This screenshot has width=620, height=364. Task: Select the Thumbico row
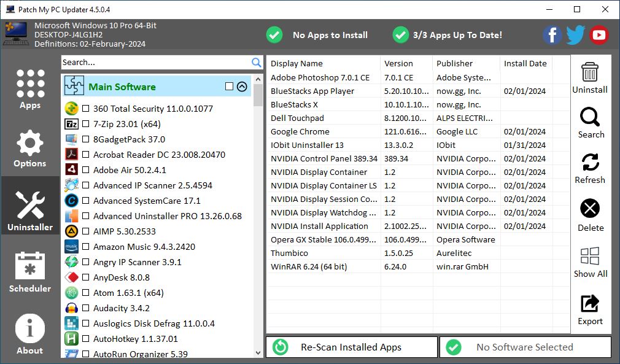tap(418, 253)
